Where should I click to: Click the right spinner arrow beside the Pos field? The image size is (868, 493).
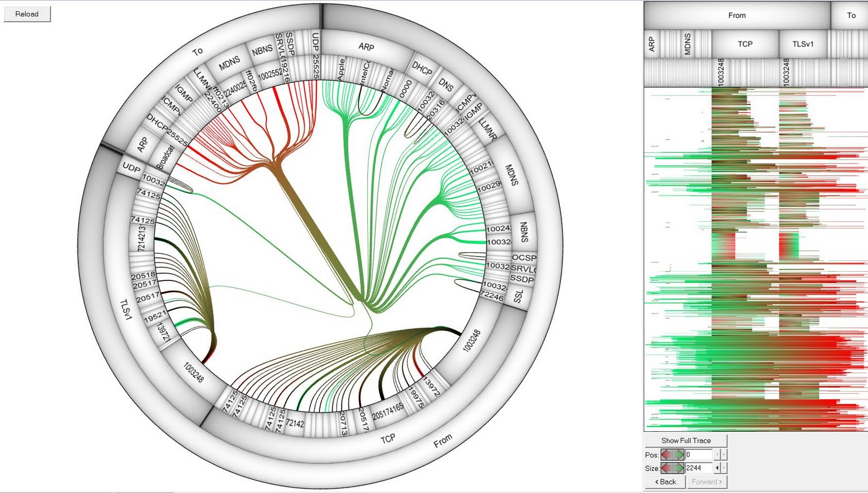(x=724, y=454)
